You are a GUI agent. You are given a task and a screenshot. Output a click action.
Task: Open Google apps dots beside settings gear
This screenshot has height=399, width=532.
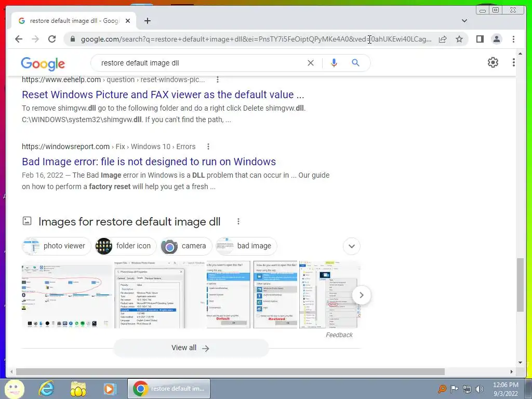[513, 62]
